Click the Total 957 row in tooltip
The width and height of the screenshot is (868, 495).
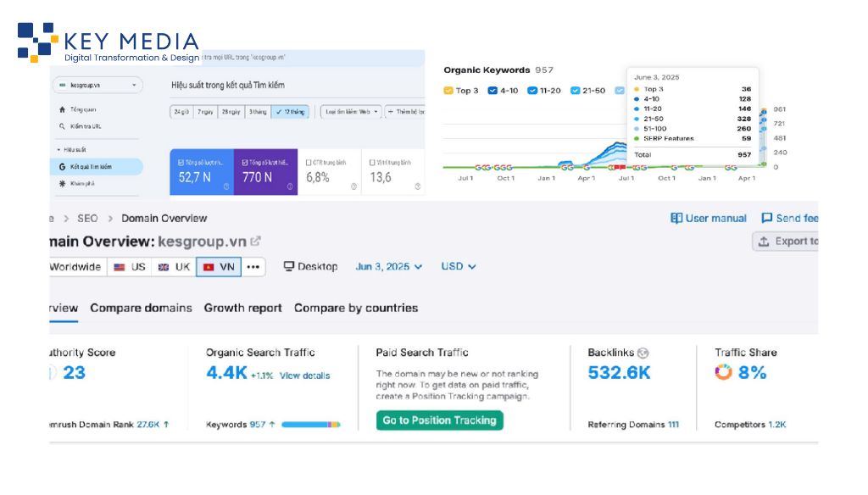[693, 155]
